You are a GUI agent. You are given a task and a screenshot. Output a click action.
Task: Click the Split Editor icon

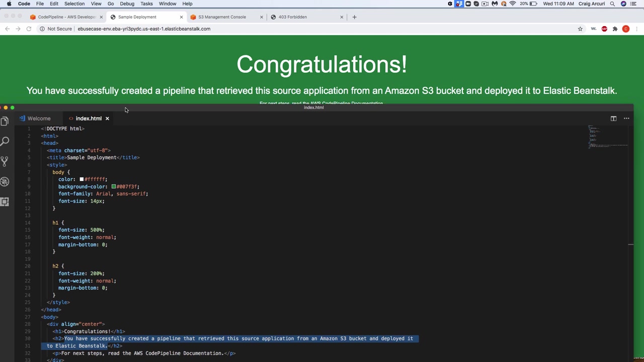pyautogui.click(x=613, y=119)
